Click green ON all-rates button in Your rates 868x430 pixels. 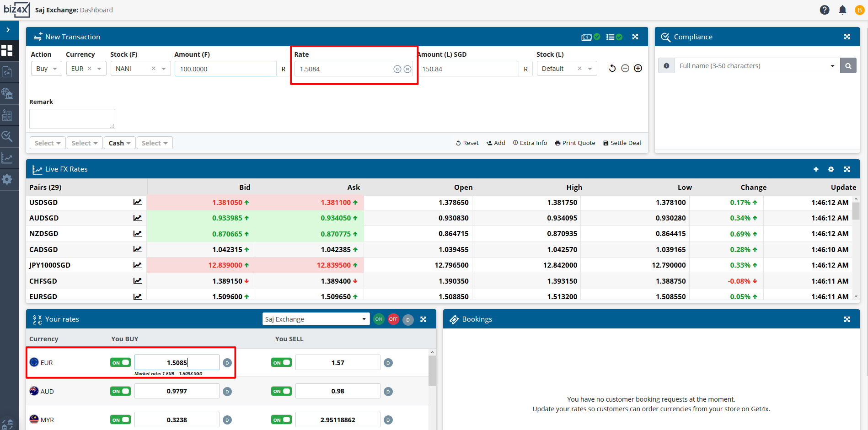point(379,319)
